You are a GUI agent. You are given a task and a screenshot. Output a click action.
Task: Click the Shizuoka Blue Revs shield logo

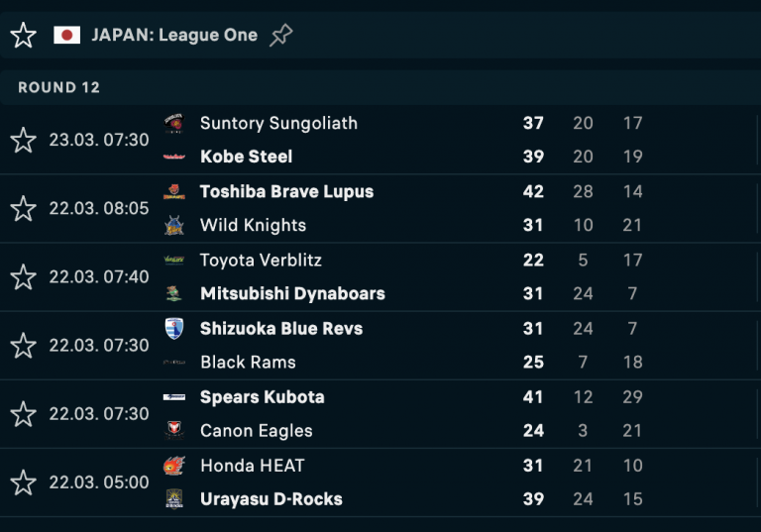click(174, 328)
